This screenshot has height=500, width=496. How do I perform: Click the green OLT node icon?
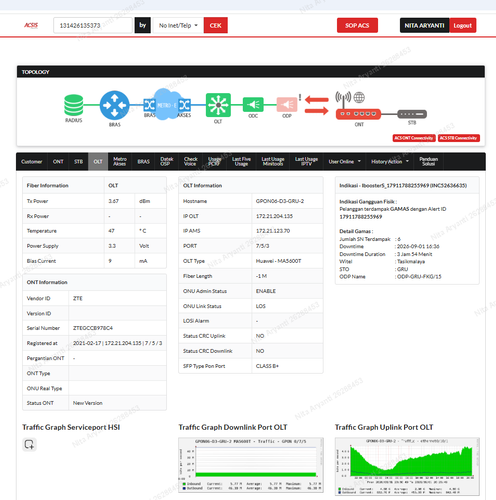[x=218, y=105]
